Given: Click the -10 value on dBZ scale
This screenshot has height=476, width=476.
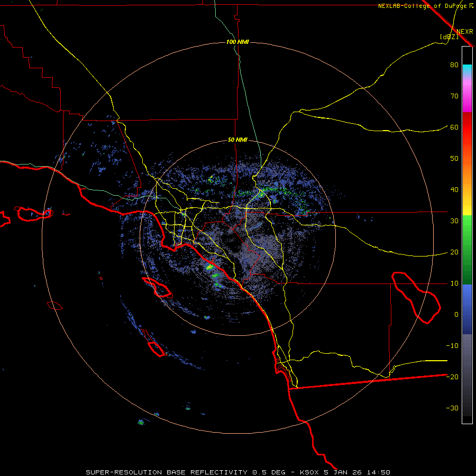Looking at the screenshot, I should (x=452, y=346).
